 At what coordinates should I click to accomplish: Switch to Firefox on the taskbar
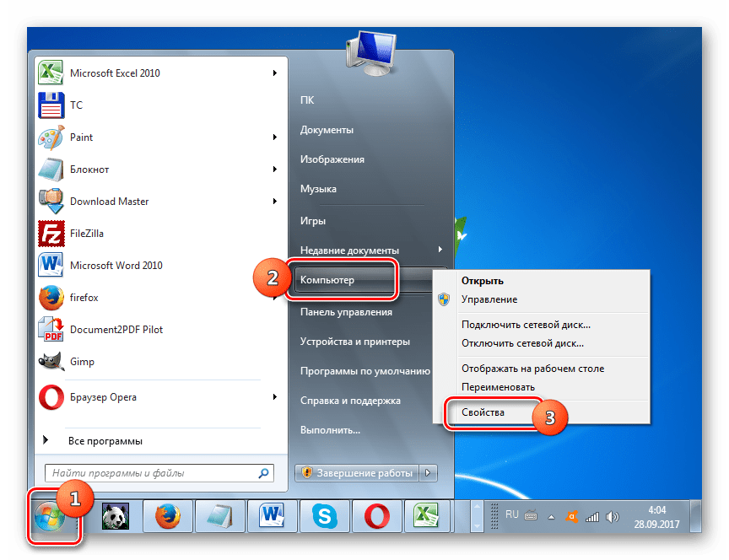pyautogui.click(x=167, y=516)
